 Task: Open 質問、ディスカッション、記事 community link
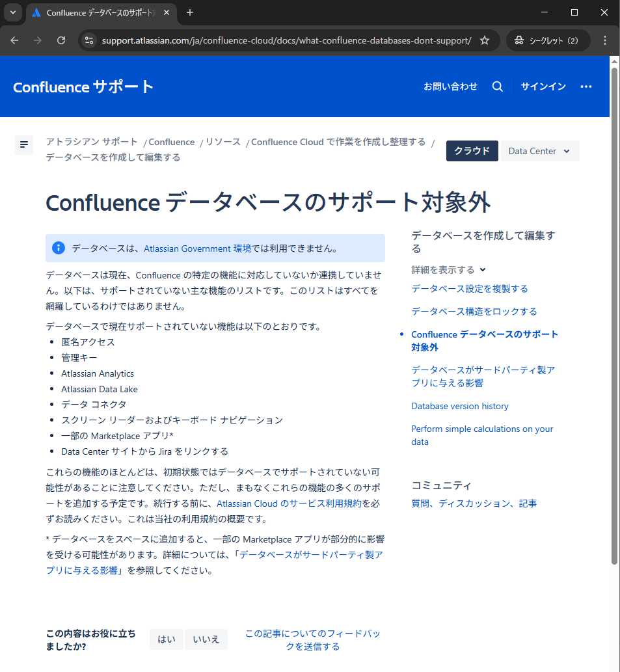point(474,503)
